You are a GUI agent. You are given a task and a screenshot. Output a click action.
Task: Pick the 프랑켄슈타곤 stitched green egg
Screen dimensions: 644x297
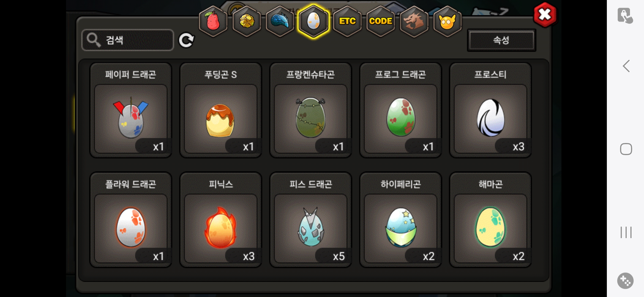(x=311, y=110)
